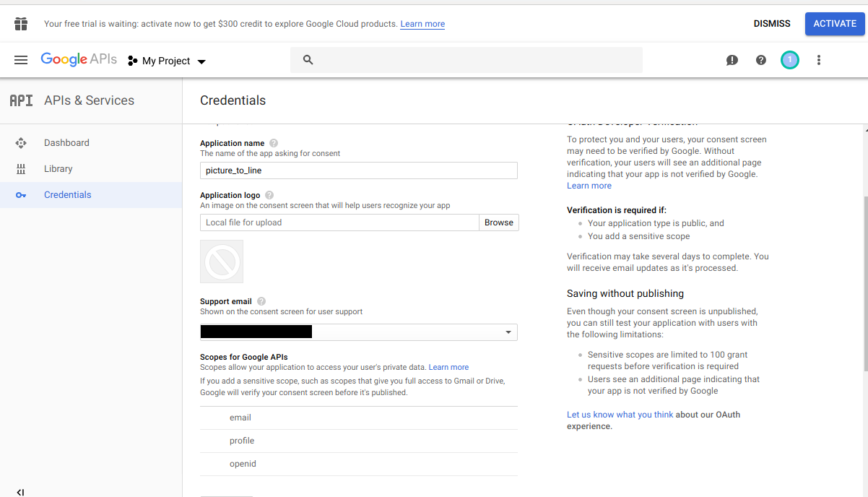Click the account avatar circle
The width and height of the screenshot is (868, 497).
[x=789, y=60]
